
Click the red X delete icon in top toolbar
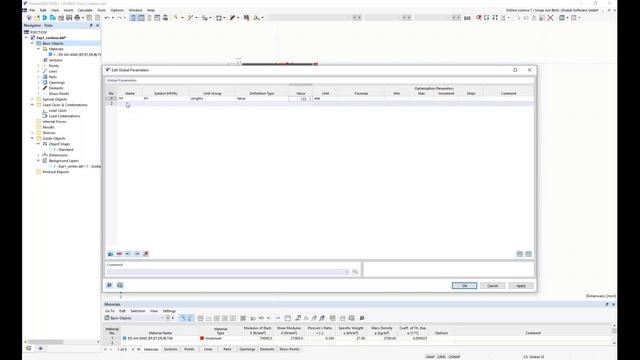click(x=550, y=18)
